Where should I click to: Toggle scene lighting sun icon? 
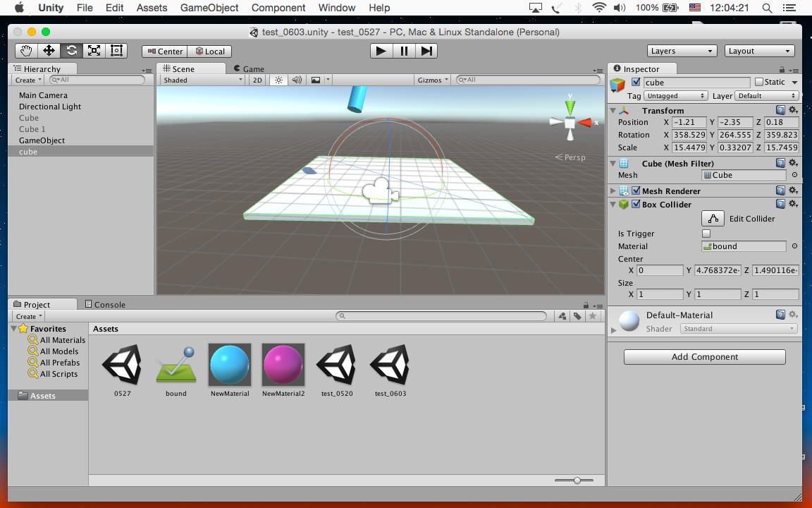click(278, 80)
